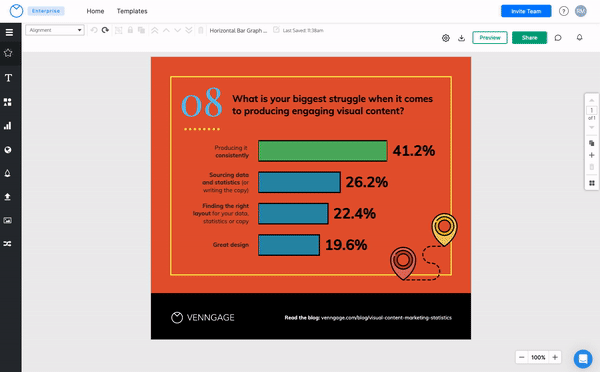Open the notifications bell icon

[579, 37]
